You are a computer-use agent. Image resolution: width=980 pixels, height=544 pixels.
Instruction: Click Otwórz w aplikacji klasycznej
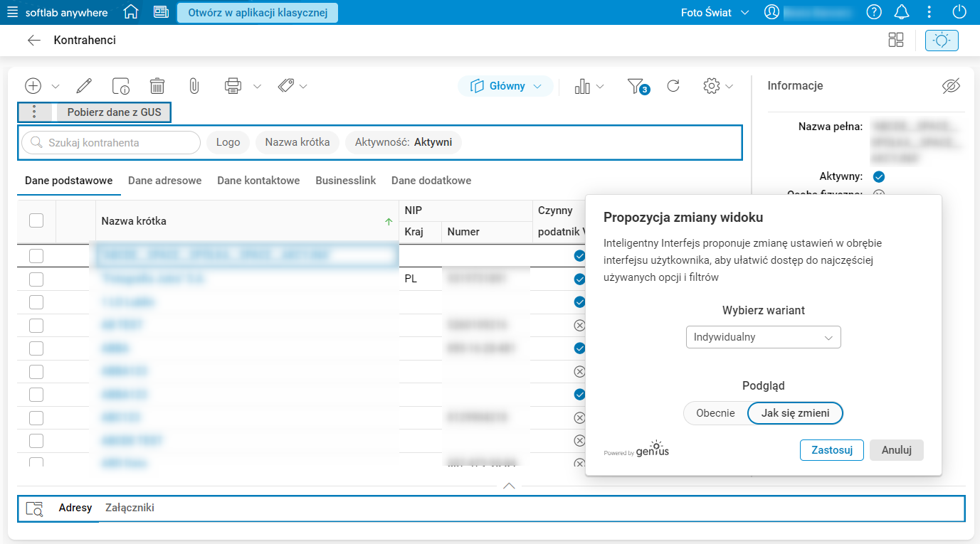(258, 12)
